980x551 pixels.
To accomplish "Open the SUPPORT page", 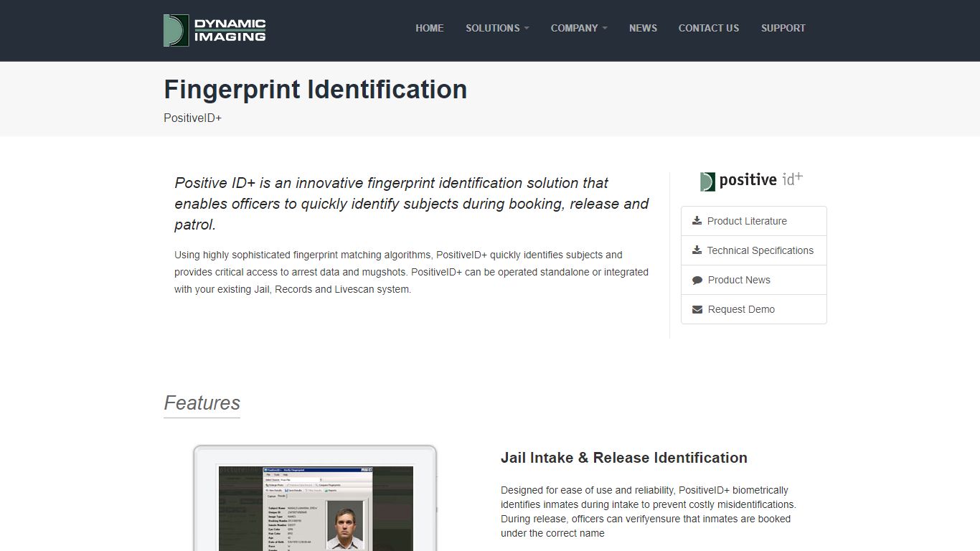I will point(783,28).
